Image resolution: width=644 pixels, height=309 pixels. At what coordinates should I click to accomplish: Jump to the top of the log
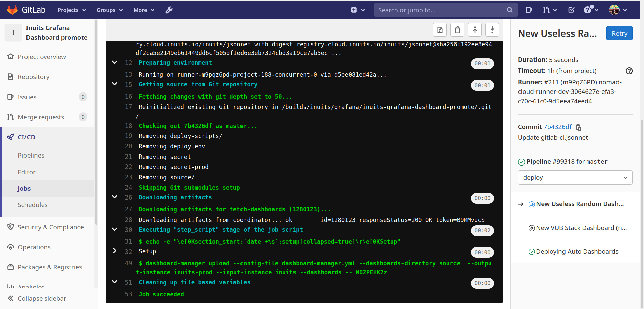[475, 30]
